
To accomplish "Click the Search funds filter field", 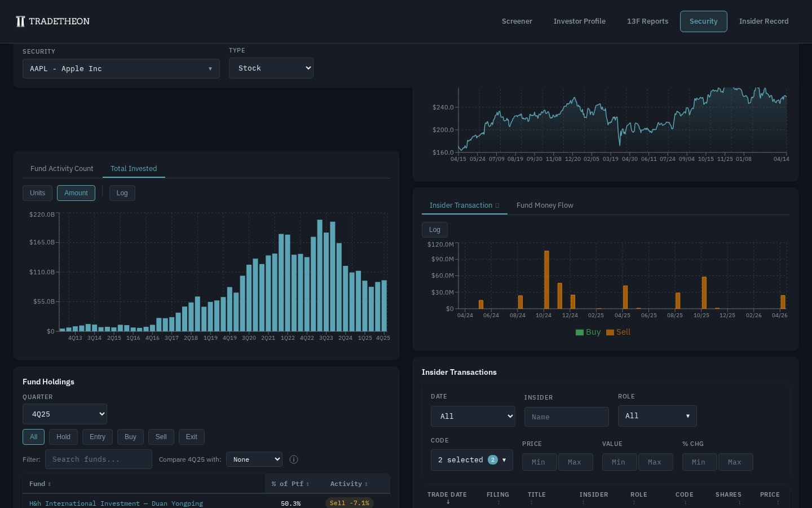I will [x=99, y=459].
